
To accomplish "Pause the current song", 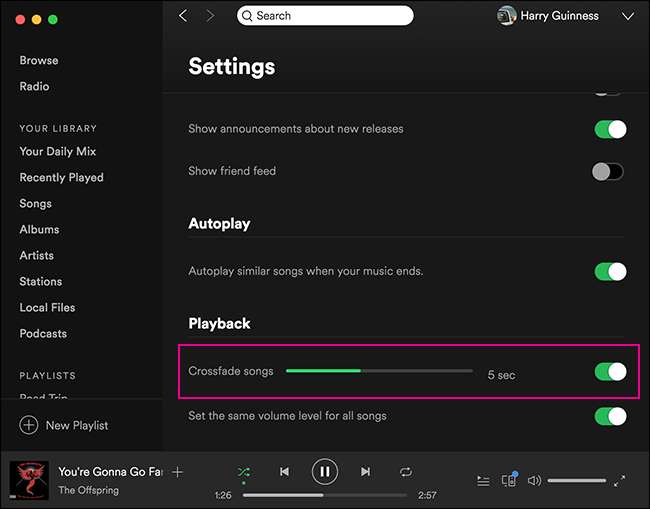I will [325, 471].
